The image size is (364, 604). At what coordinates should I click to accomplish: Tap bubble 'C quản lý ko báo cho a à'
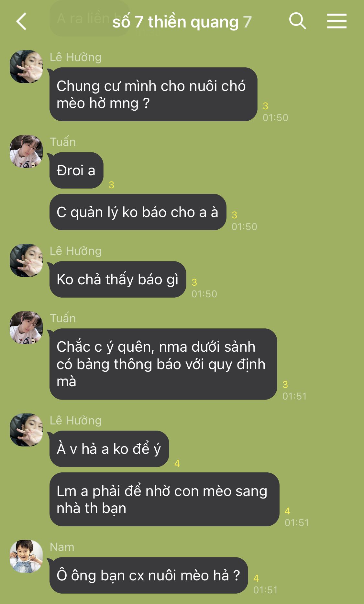(138, 212)
